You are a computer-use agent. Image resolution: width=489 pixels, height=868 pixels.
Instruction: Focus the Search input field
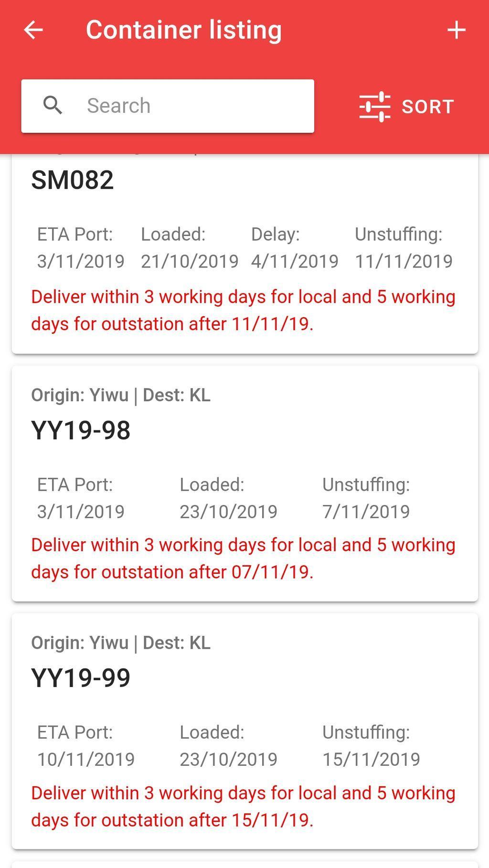tap(191, 106)
